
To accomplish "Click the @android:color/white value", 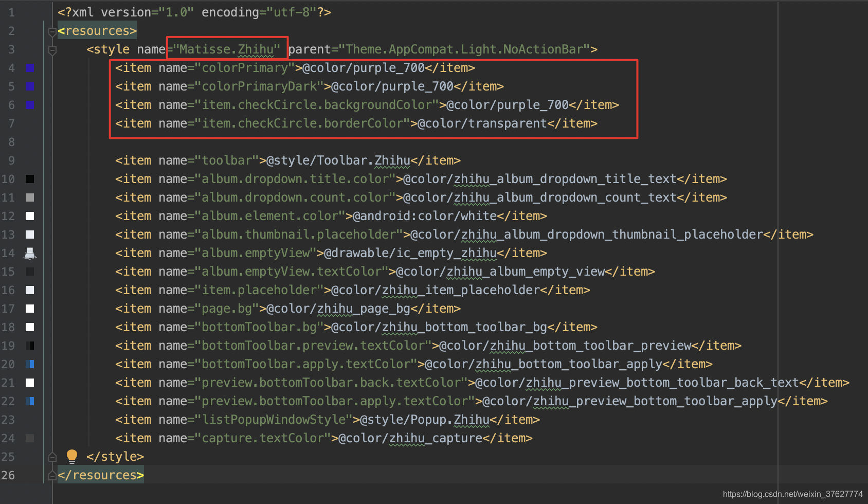I will click(425, 216).
